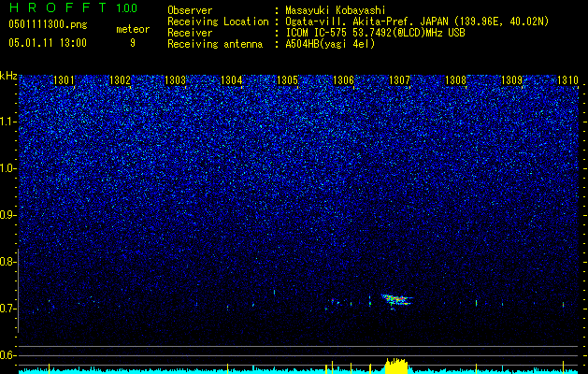Viewport: 588px width, 374px height.
Task: Click the meteor count value 9
Action: (x=133, y=43)
